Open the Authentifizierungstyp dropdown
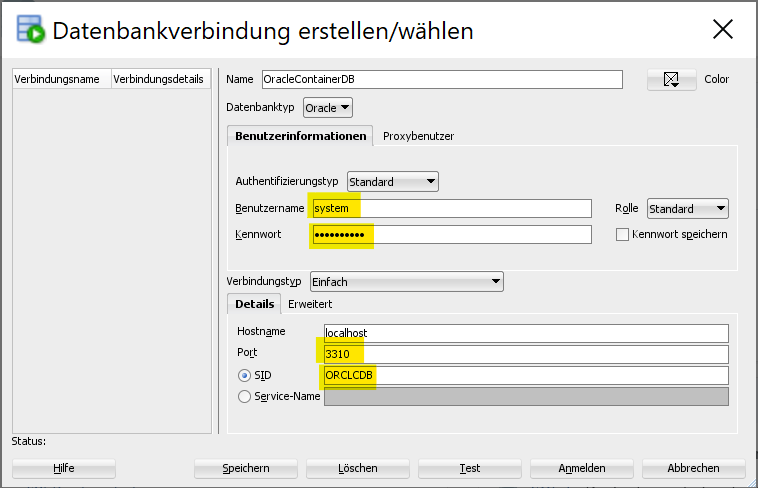The image size is (758, 488). pos(393,182)
